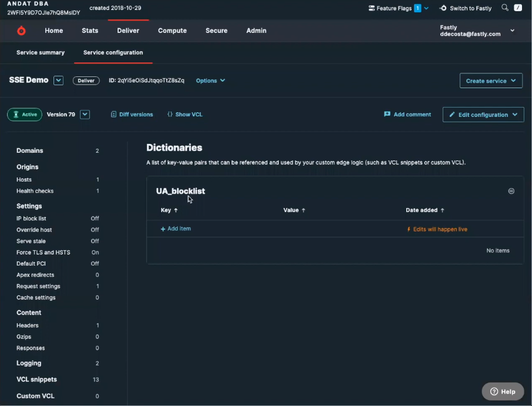Open the Compute menu item
532x406 pixels.
[172, 31]
